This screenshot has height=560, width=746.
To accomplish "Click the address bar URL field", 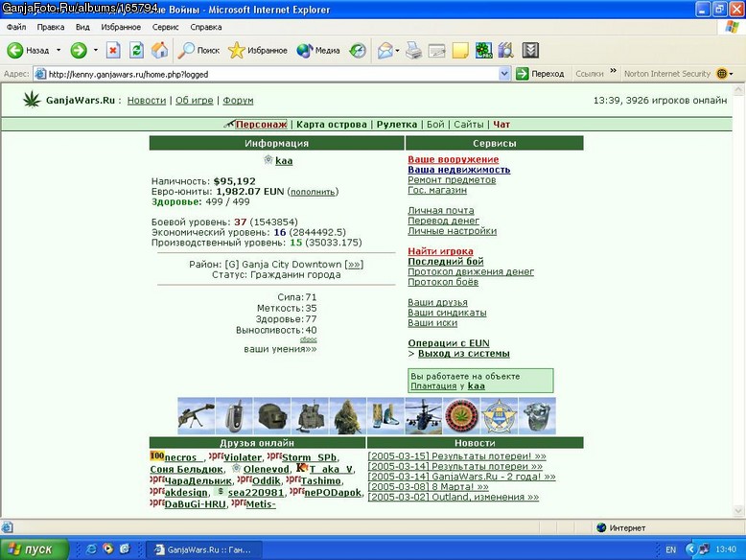I will tap(273, 74).
